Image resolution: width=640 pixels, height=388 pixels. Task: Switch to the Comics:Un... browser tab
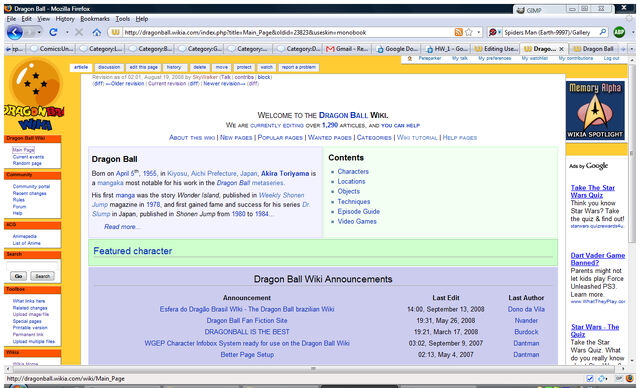[51, 49]
